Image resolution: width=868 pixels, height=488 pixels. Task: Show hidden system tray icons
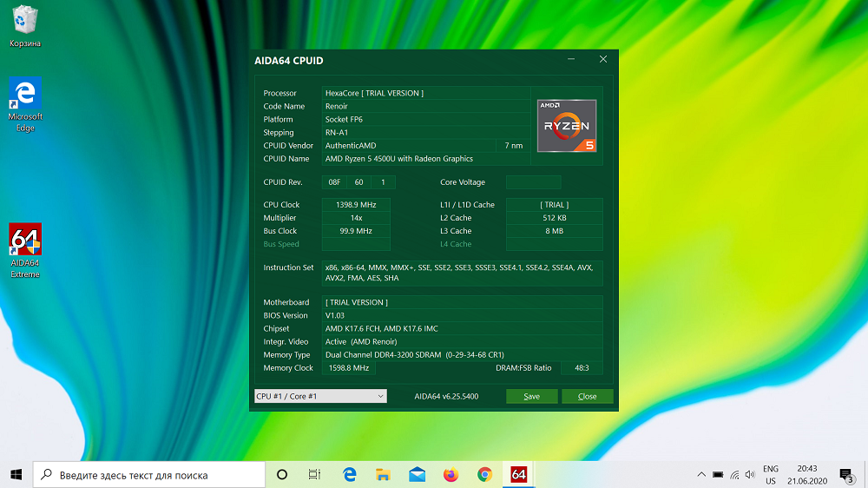pos(701,475)
